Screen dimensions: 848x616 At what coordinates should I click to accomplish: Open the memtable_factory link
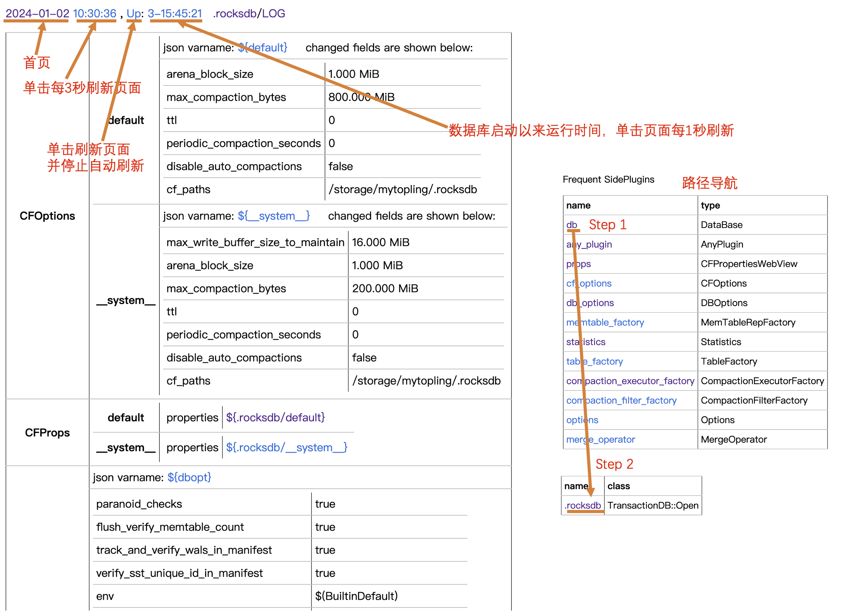(605, 322)
